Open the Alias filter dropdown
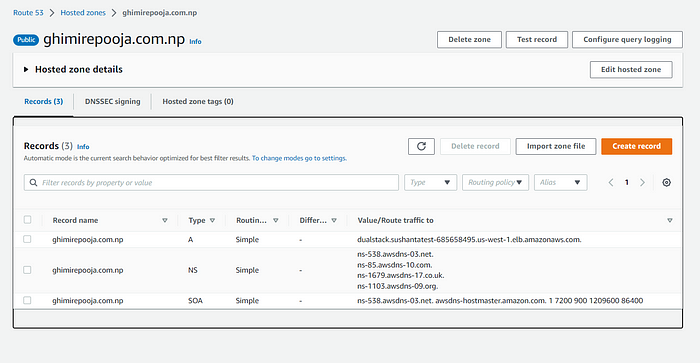 point(560,183)
